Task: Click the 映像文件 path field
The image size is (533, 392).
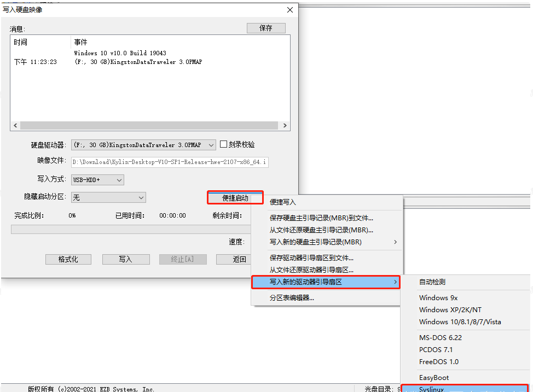Action: point(170,162)
